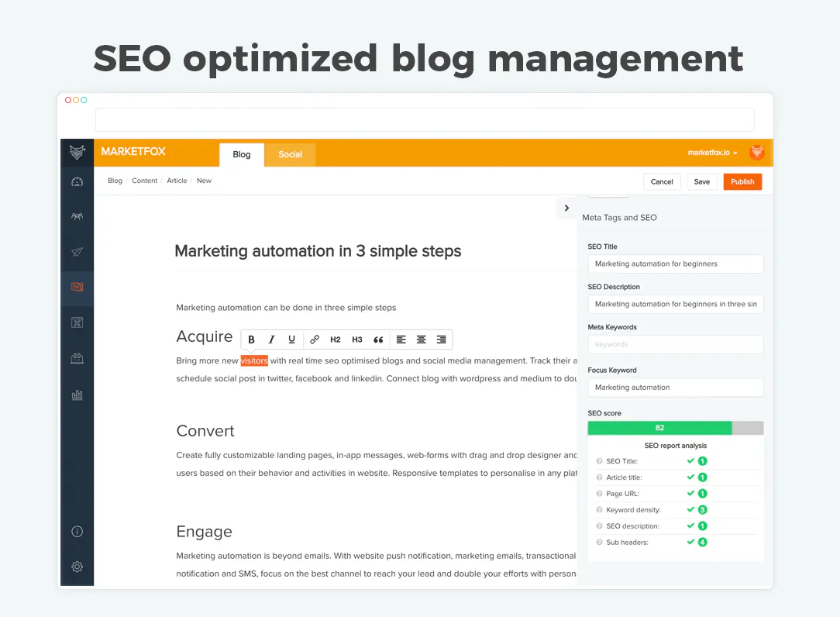Click green badge for Sub headers
This screenshot has height=617, width=840.
pyautogui.click(x=702, y=542)
